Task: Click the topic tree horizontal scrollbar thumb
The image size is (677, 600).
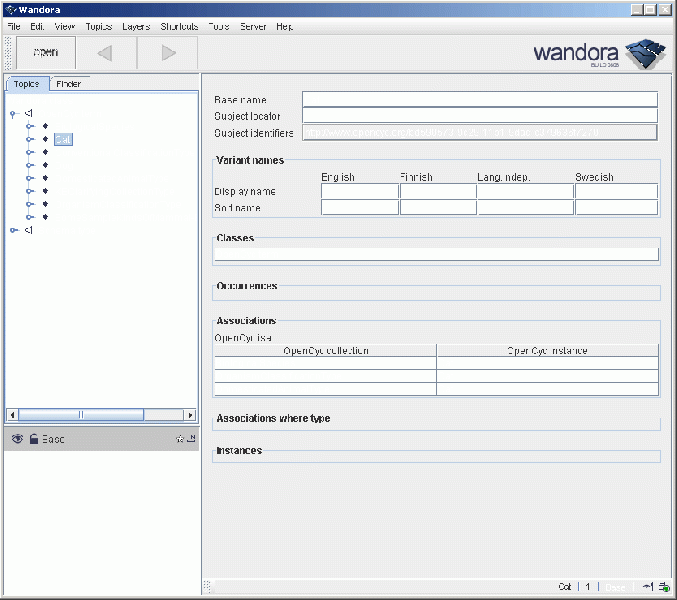Action: coord(81,414)
